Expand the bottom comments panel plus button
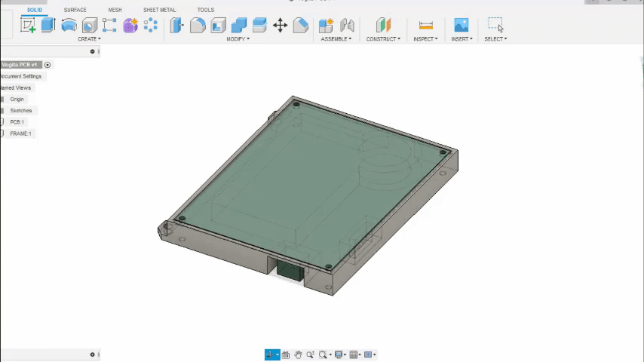Image resolution: width=644 pixels, height=362 pixels. pyautogui.click(x=93, y=354)
